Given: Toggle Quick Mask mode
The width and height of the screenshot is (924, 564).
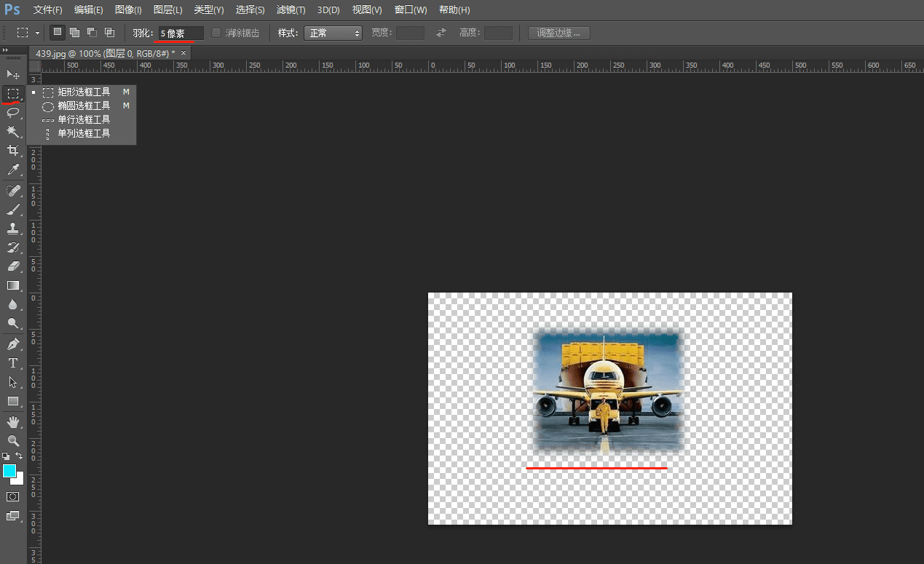Looking at the screenshot, I should pos(13,496).
